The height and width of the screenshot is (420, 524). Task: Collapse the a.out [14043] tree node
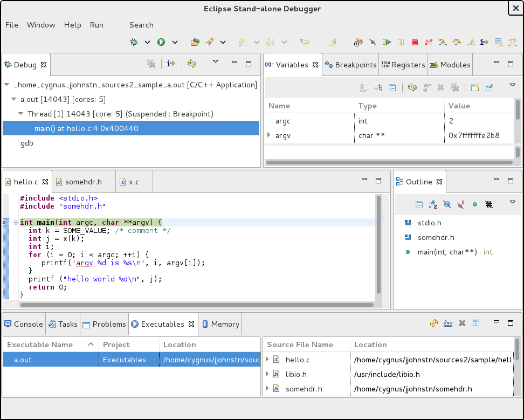click(13, 99)
